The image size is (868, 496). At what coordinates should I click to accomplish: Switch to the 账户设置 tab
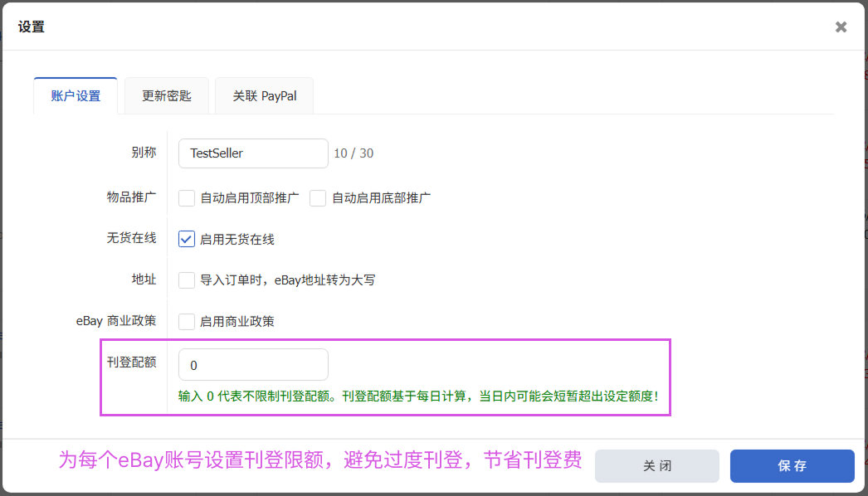pos(76,96)
